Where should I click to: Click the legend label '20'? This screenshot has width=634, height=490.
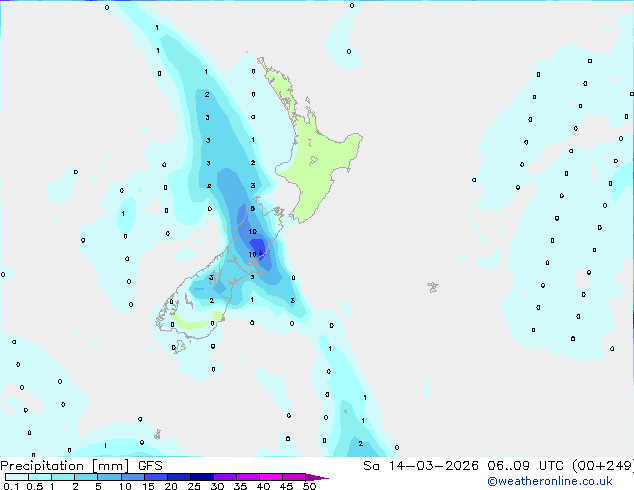pos(171,486)
